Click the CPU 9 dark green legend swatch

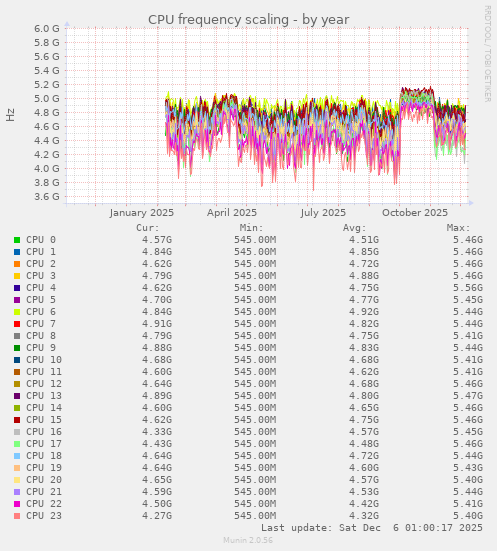pyautogui.click(x=17, y=348)
